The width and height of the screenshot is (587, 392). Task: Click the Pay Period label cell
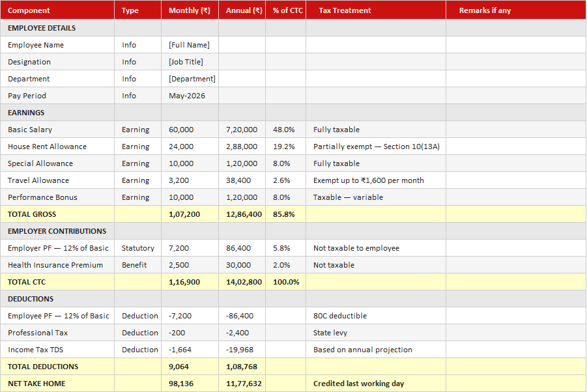coord(57,96)
